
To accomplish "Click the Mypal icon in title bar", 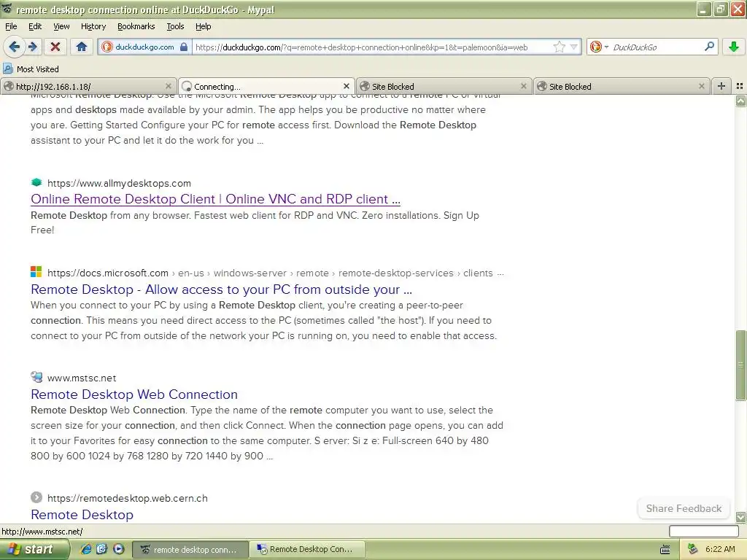I will (7, 9).
